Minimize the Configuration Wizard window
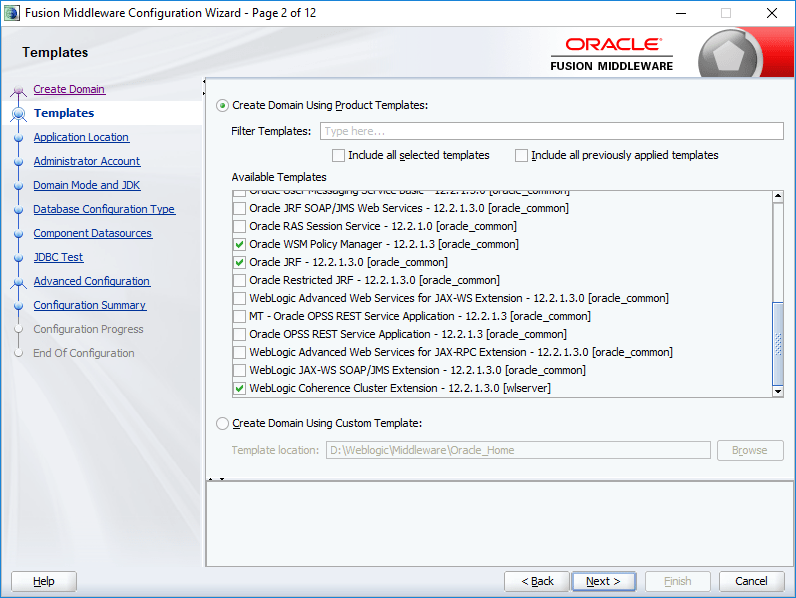Image resolution: width=796 pixels, height=598 pixels. (681, 13)
